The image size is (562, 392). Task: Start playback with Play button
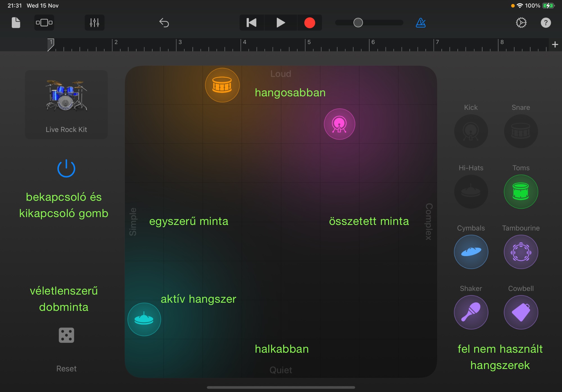click(x=280, y=23)
